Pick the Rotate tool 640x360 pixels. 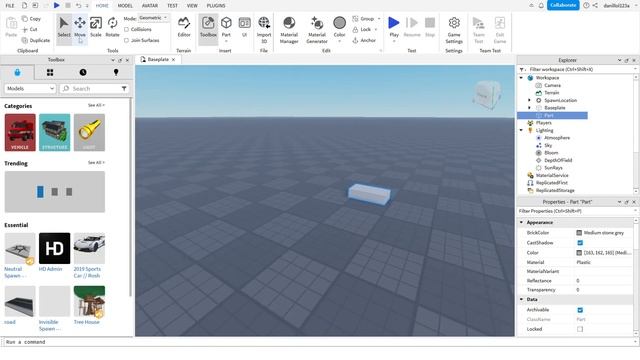click(112, 27)
